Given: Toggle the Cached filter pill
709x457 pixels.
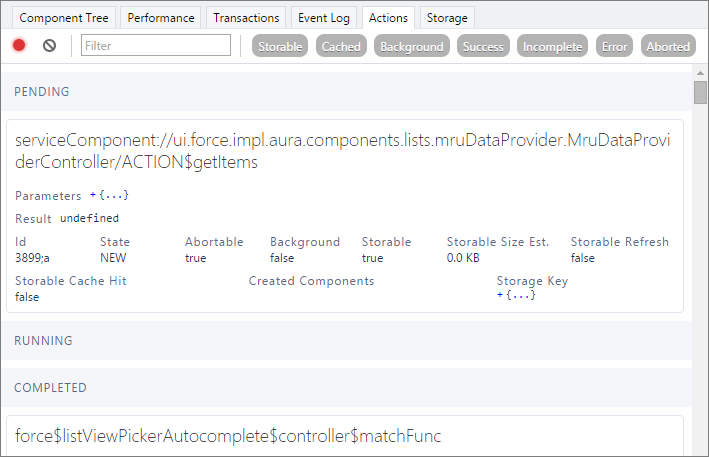Looking at the screenshot, I should point(341,46).
